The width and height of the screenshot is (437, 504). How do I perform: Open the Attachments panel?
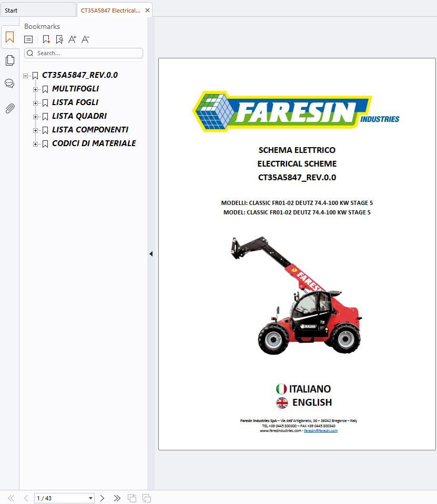[x=9, y=108]
